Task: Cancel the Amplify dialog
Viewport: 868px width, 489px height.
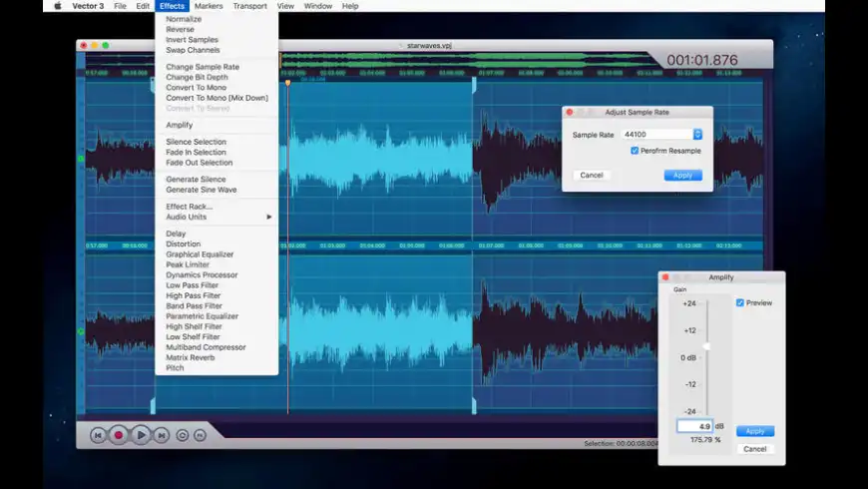Action: point(755,449)
